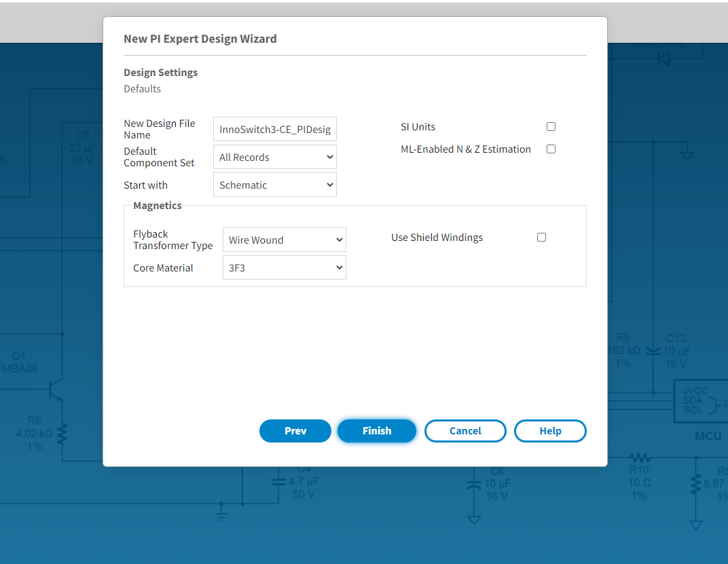Viewport: 728px width, 564px height.
Task: Click the ML-Enabled N & Z Estimation label
Action: point(466,149)
